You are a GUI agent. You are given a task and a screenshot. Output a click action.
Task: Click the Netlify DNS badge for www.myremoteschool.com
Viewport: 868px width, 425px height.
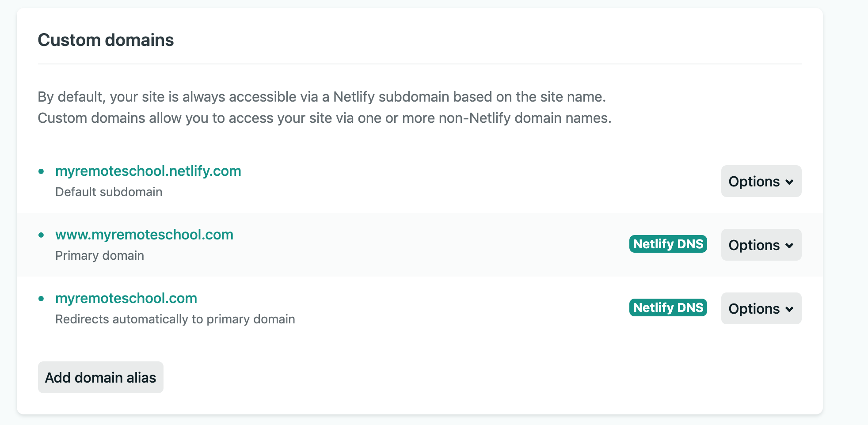coord(668,244)
